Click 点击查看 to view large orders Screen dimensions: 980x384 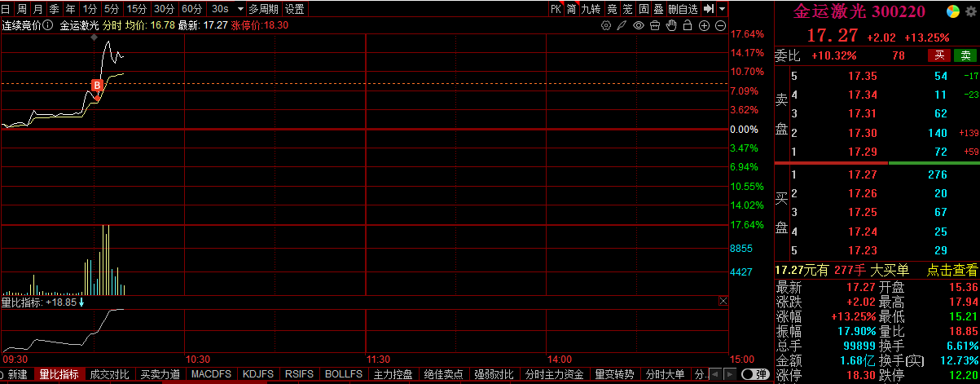click(x=951, y=270)
